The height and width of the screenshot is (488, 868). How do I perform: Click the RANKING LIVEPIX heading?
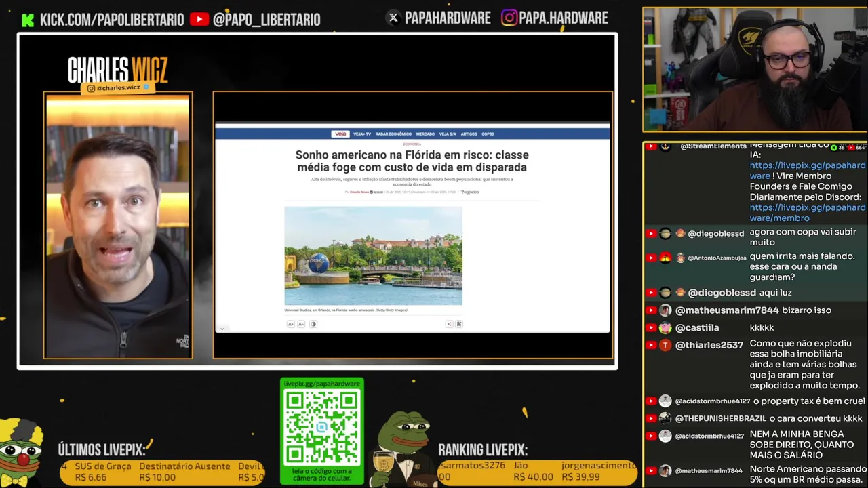(483, 450)
